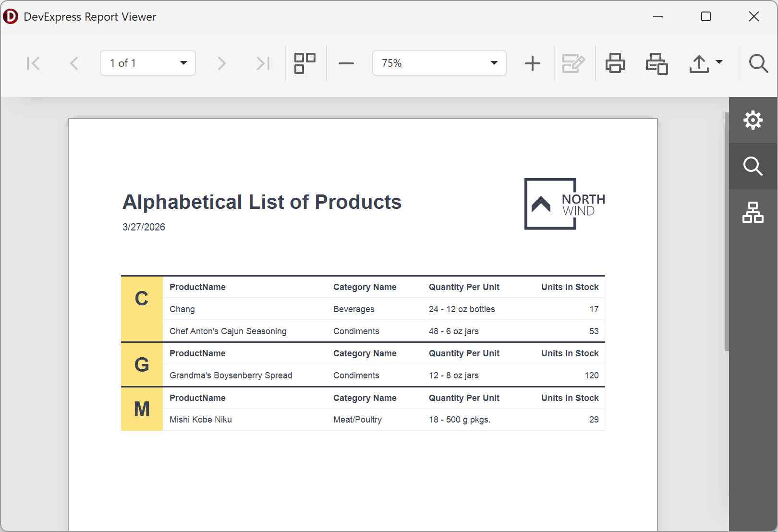Open the sidebar Search panel
This screenshot has height=532, width=778.
coord(753,166)
